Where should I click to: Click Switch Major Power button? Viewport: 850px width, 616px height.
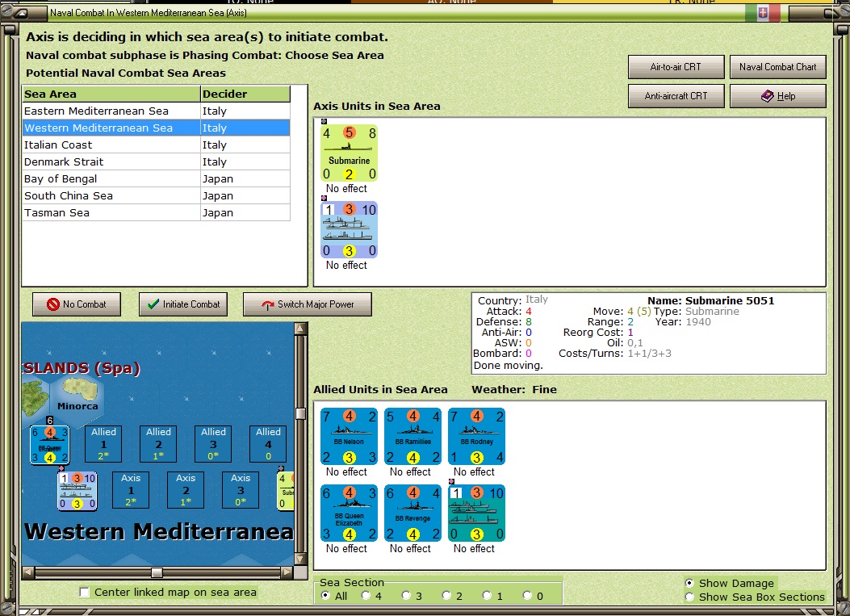point(308,304)
